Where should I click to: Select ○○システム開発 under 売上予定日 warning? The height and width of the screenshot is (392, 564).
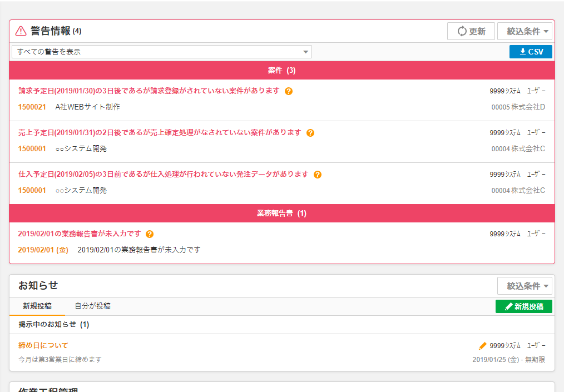[81, 148]
